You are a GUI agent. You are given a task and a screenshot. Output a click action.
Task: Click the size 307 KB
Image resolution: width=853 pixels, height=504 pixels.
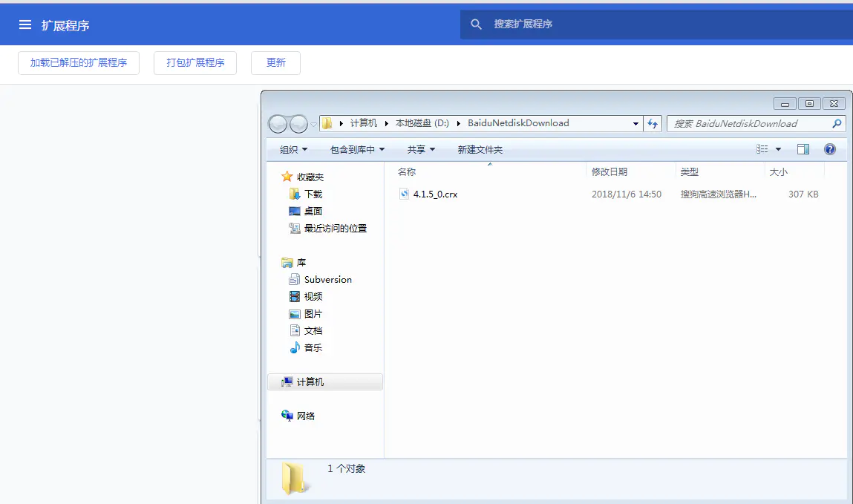click(803, 194)
